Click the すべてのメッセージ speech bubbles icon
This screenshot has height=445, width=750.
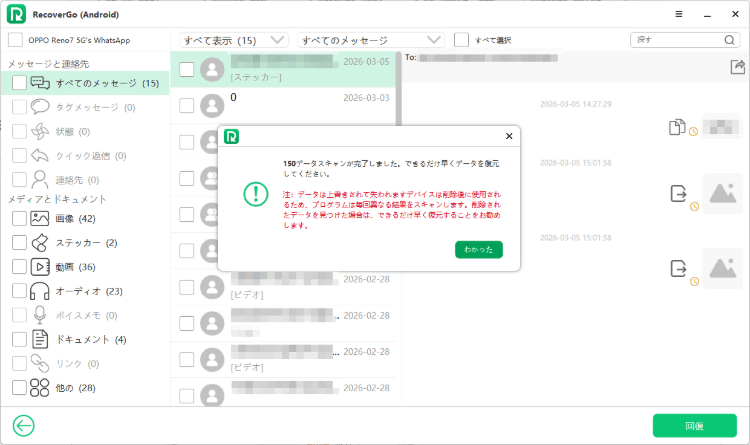coord(40,83)
